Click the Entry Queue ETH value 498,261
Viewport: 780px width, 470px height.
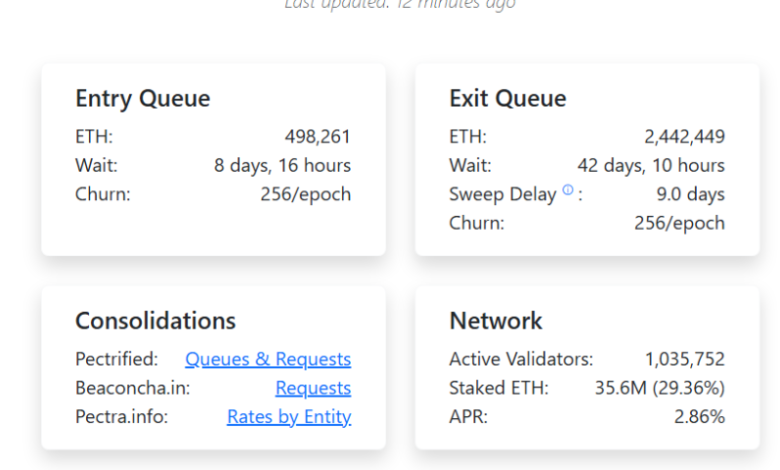[x=317, y=137]
